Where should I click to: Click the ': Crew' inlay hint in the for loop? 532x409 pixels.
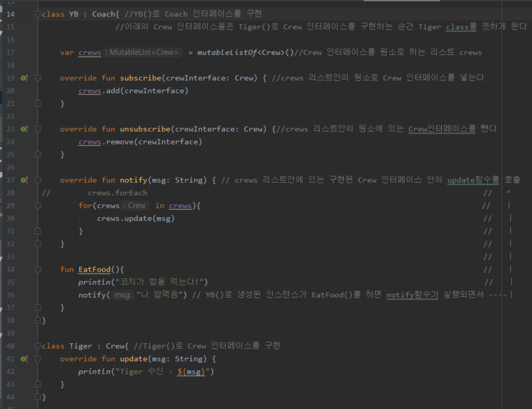pyautogui.click(x=134, y=206)
